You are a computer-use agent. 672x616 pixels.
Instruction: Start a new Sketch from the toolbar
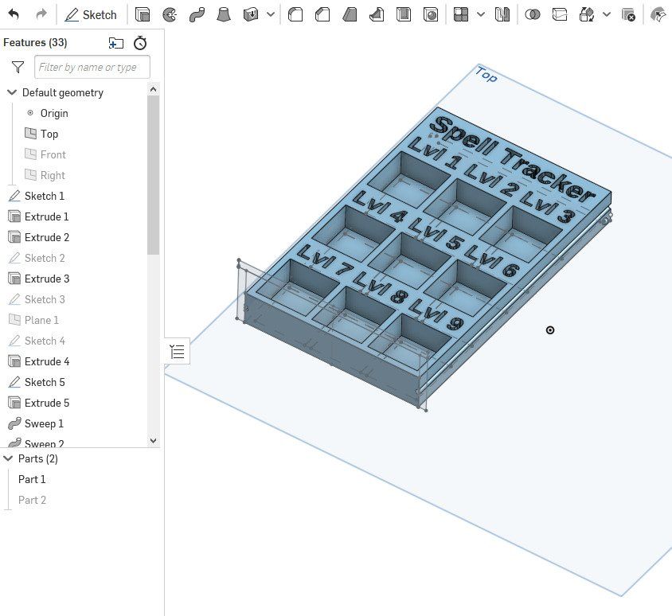[x=91, y=14]
